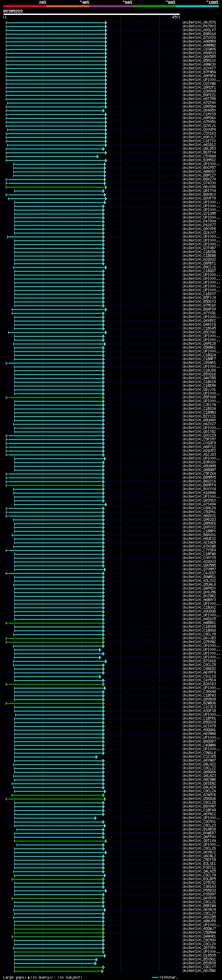This screenshot has height=980, width=222.
Task: Open hit UniRef100_A8J576
Action: [x=199, y=23]
